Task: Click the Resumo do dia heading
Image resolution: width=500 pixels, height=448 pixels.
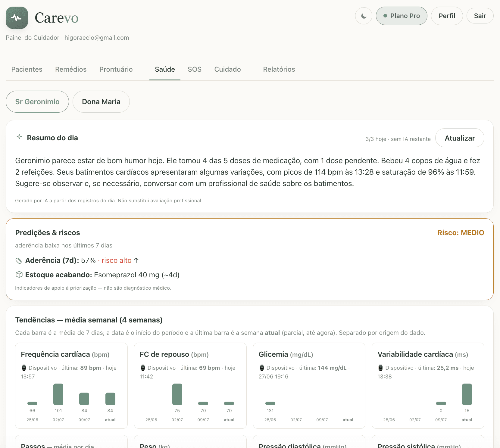Action: [x=52, y=138]
